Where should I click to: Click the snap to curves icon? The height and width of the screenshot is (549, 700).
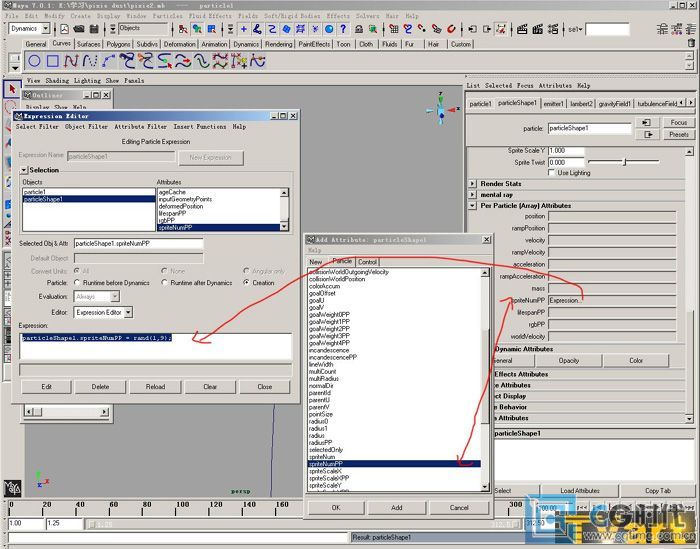408,29
